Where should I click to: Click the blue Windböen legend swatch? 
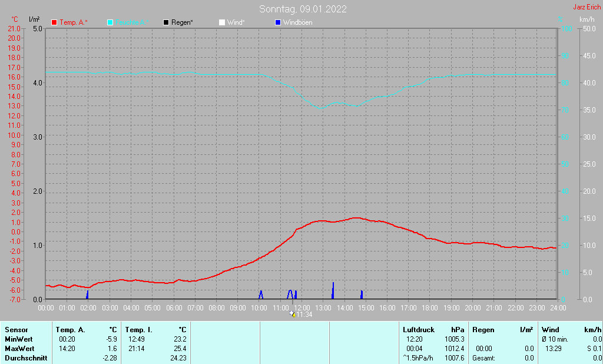pyautogui.click(x=278, y=22)
